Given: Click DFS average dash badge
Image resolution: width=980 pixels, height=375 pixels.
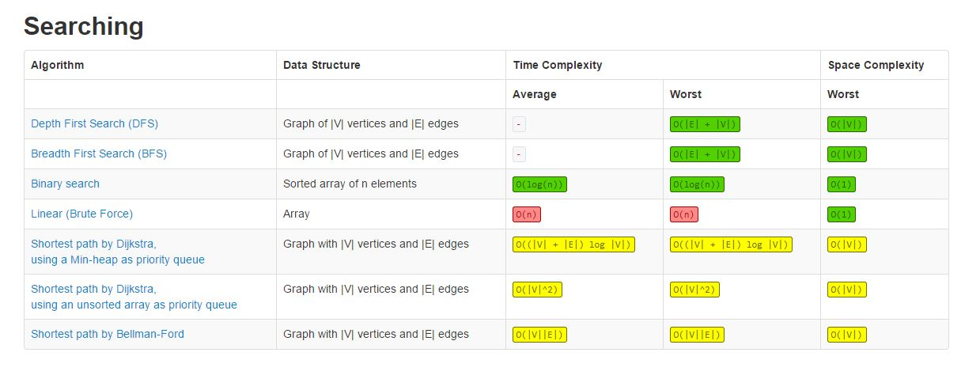Looking at the screenshot, I should (519, 124).
